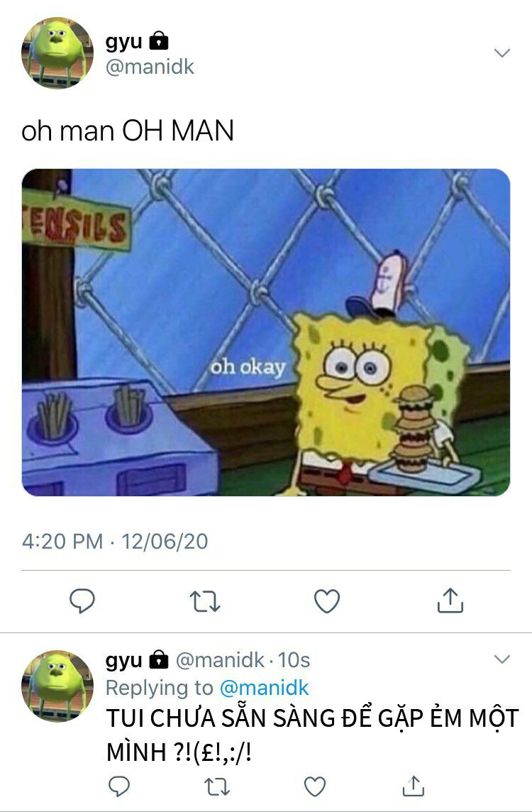Open the @manidk link in "Replying to"
Image resolution: width=532 pixels, height=812 pixels.
[x=264, y=688]
